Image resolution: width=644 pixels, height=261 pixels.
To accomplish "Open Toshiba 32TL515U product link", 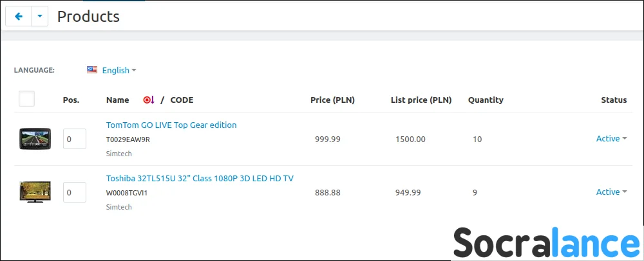I will coord(200,178).
